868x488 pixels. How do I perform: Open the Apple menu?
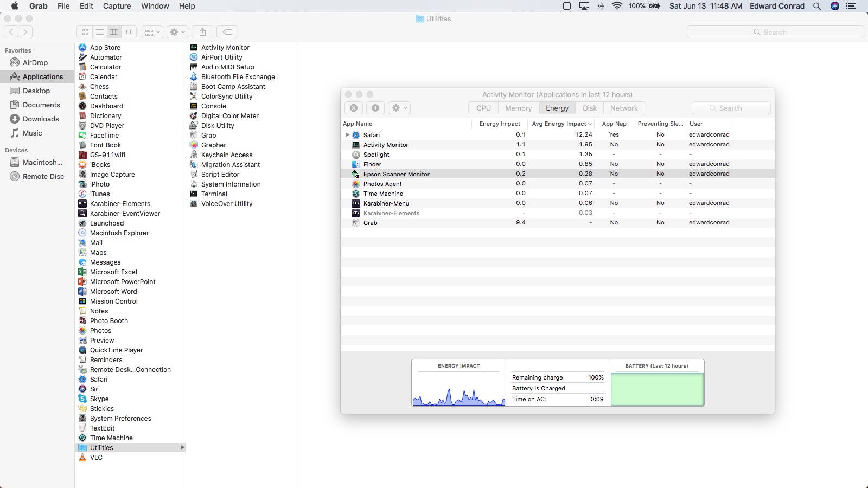pos(15,6)
